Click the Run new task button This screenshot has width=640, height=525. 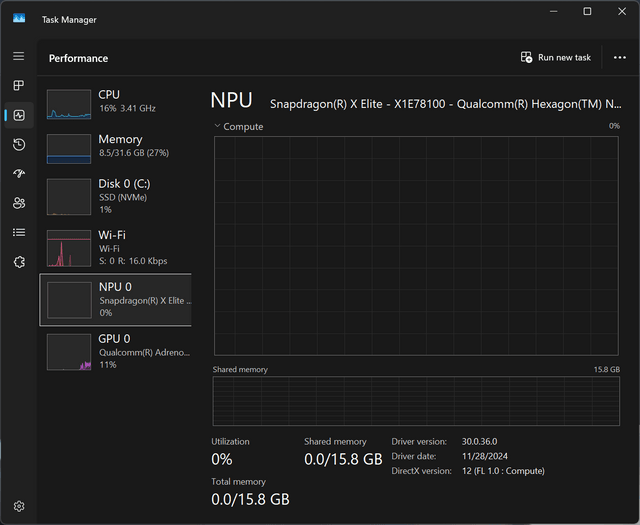click(556, 58)
